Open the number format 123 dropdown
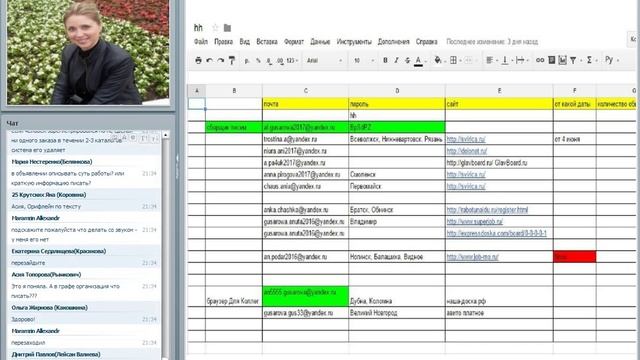 click(x=292, y=61)
